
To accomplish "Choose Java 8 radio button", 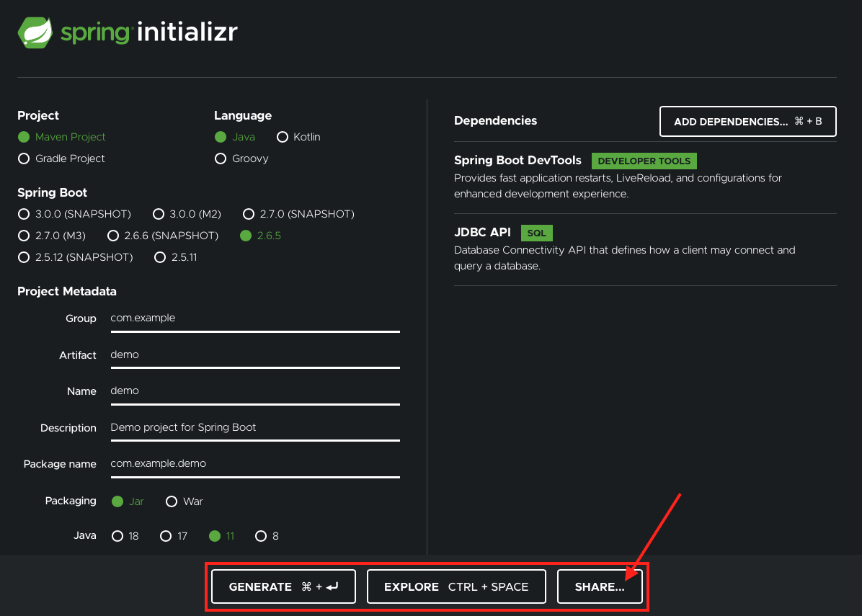I will tap(261, 536).
